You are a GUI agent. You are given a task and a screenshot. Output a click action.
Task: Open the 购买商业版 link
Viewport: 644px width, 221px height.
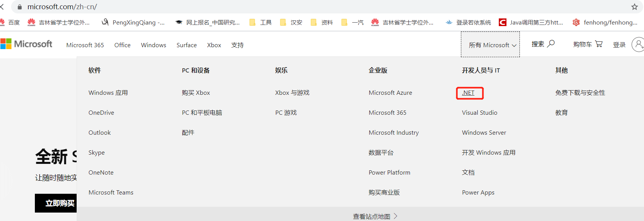pyautogui.click(x=384, y=193)
